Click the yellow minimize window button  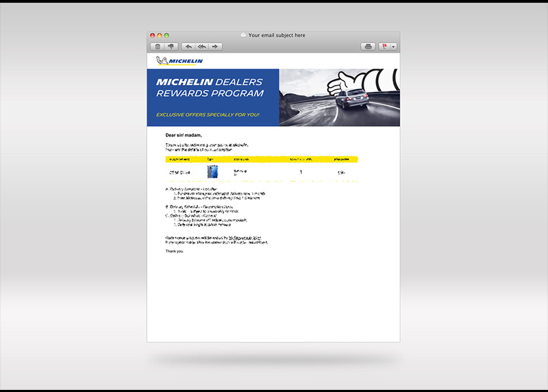point(160,35)
